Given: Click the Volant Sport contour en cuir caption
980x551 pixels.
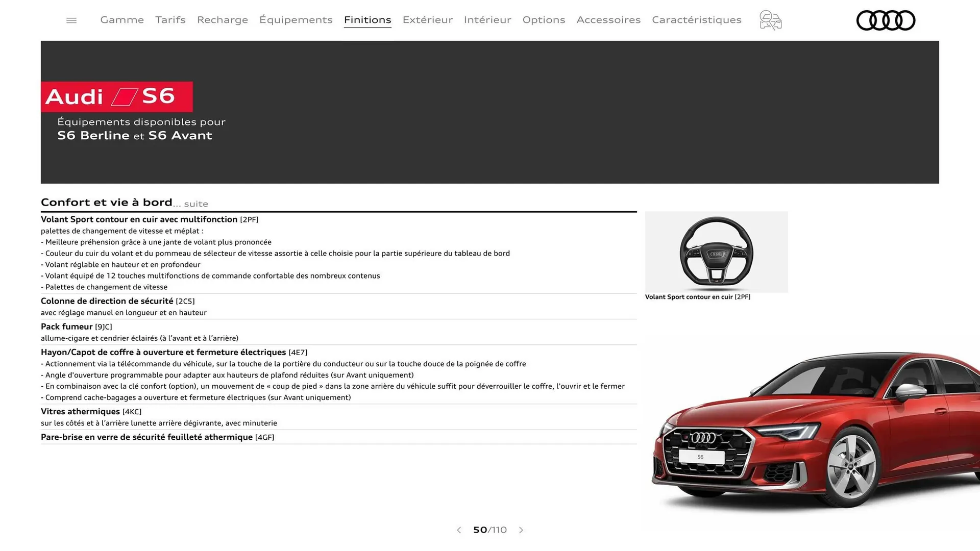Looking at the screenshot, I should pos(698,296).
